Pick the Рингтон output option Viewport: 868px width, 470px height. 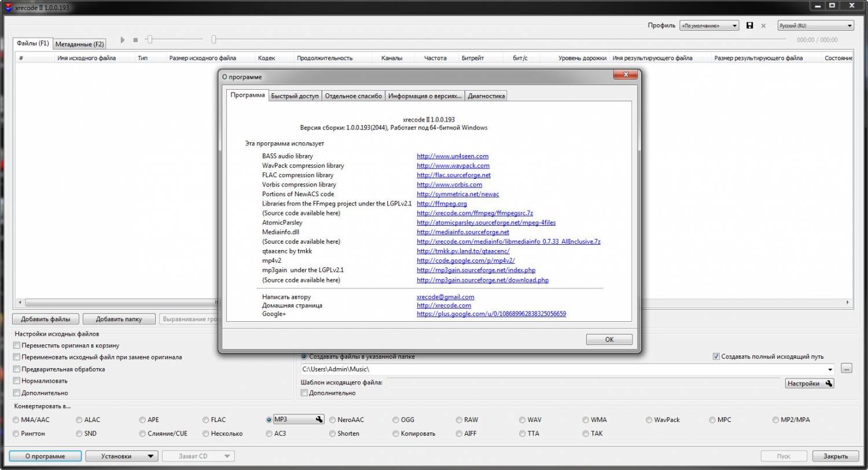pos(16,434)
